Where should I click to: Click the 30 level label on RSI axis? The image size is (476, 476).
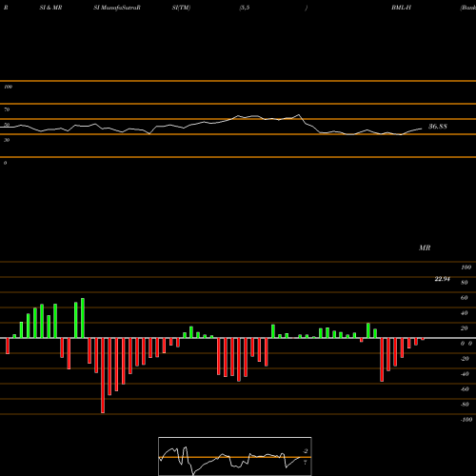tap(7, 140)
